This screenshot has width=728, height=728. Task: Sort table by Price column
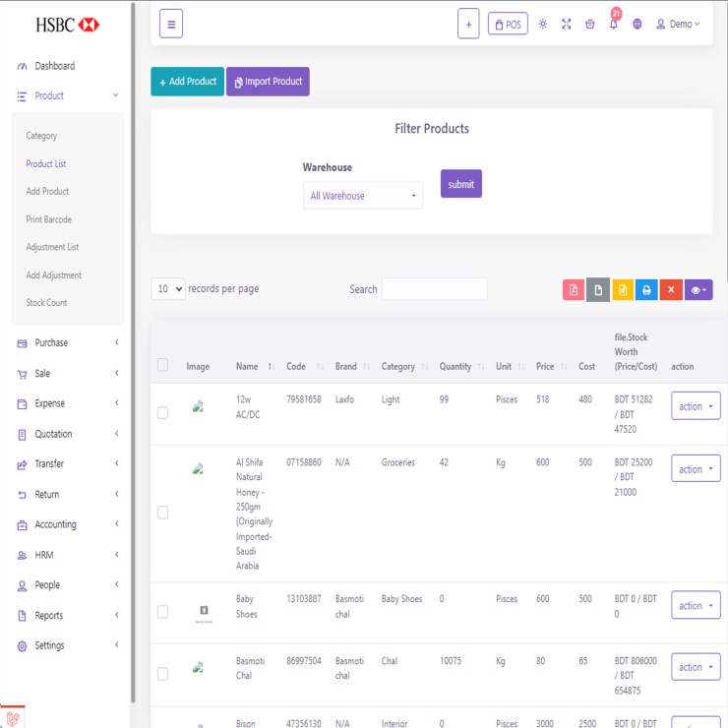552,366
